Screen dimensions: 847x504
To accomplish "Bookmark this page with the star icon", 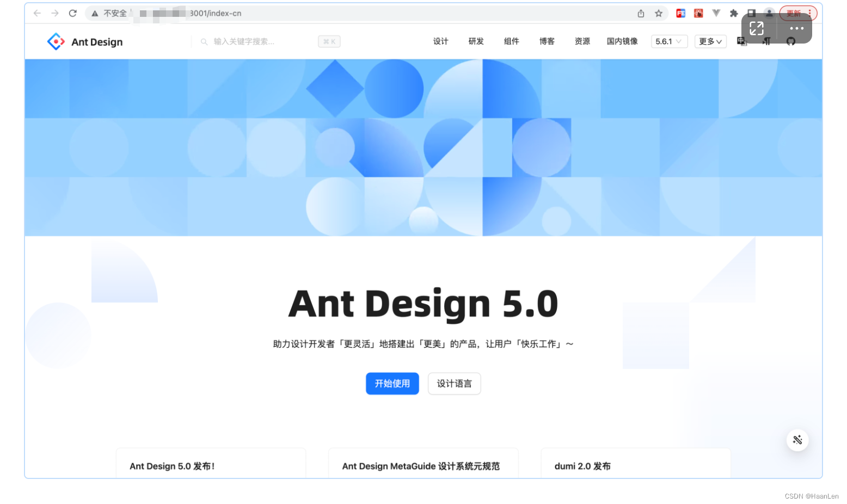I will coord(659,14).
